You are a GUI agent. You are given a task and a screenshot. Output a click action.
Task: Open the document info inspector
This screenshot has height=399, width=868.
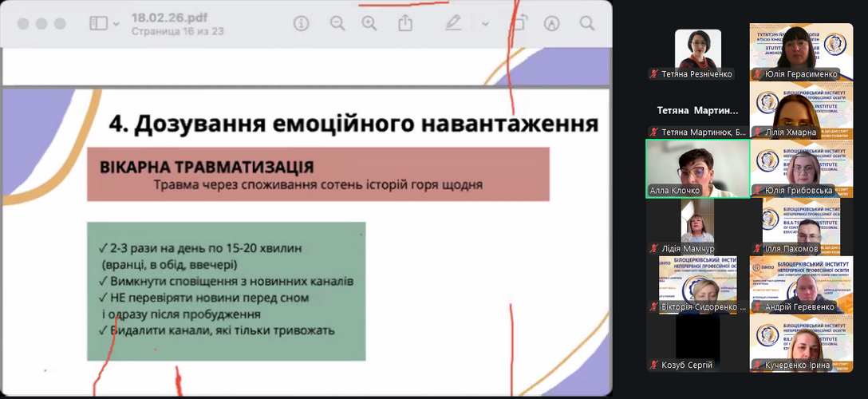click(301, 24)
